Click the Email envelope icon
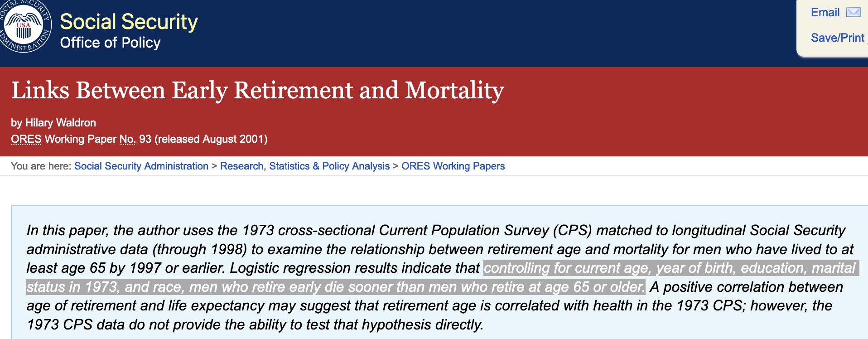This screenshot has width=868, height=339. click(x=853, y=13)
